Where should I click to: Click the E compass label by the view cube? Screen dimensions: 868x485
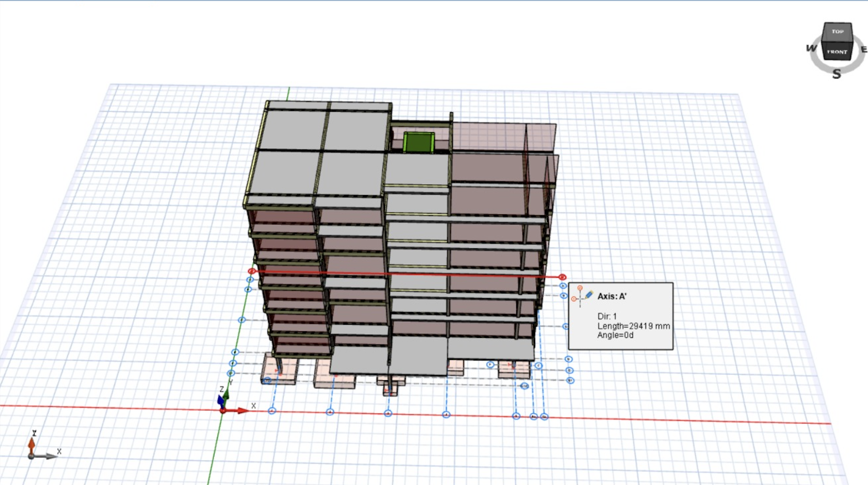tap(863, 49)
